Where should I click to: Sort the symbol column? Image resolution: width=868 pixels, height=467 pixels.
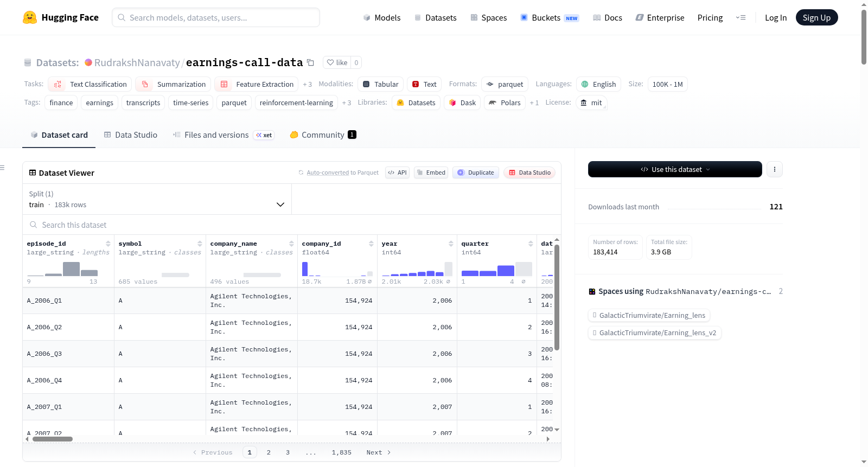point(200,244)
